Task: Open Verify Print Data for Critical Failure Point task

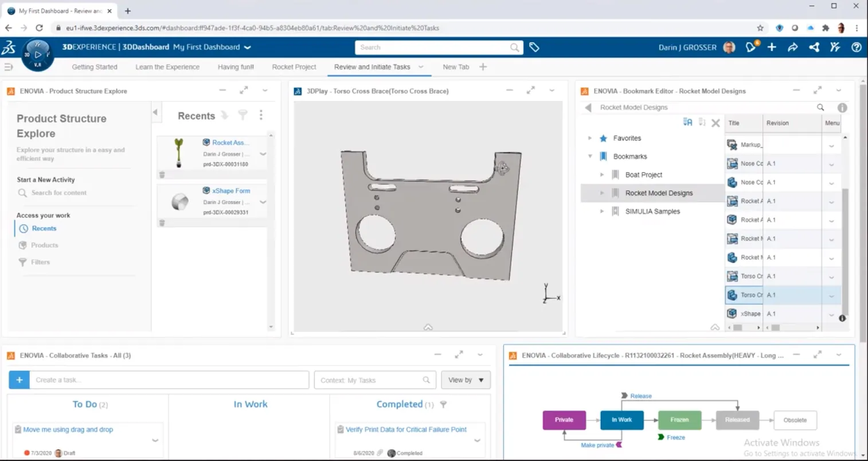Action: click(406, 429)
